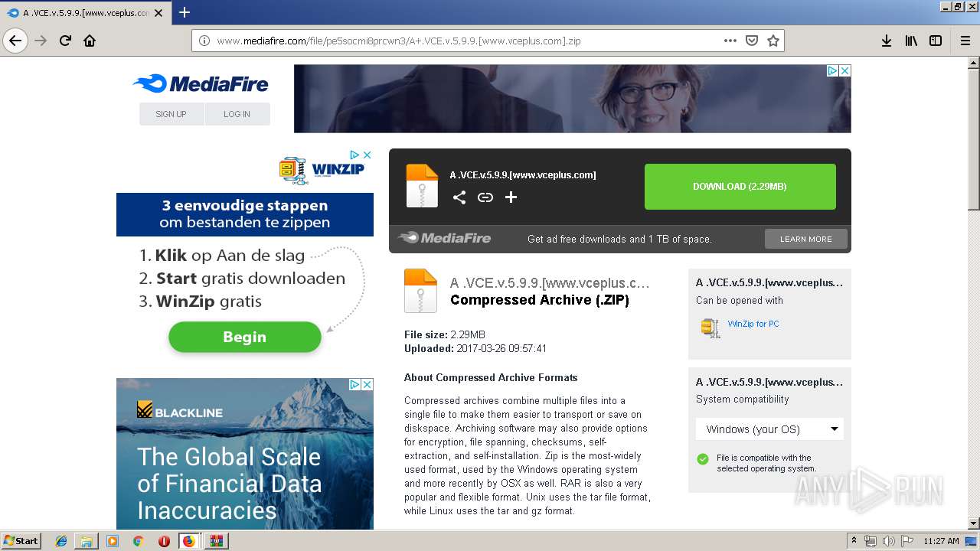Open the BlackLine iceberg ad image
Screen dimensions: 980x551
pos(245,454)
